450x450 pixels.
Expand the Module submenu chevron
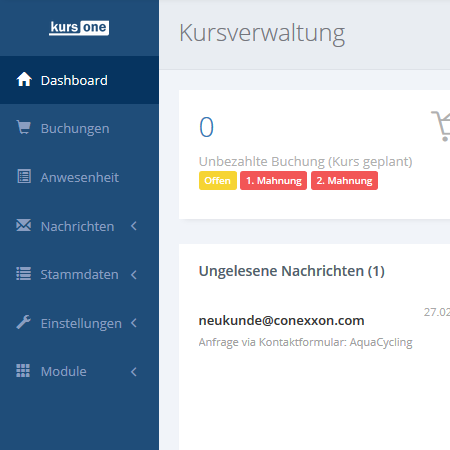[134, 372]
